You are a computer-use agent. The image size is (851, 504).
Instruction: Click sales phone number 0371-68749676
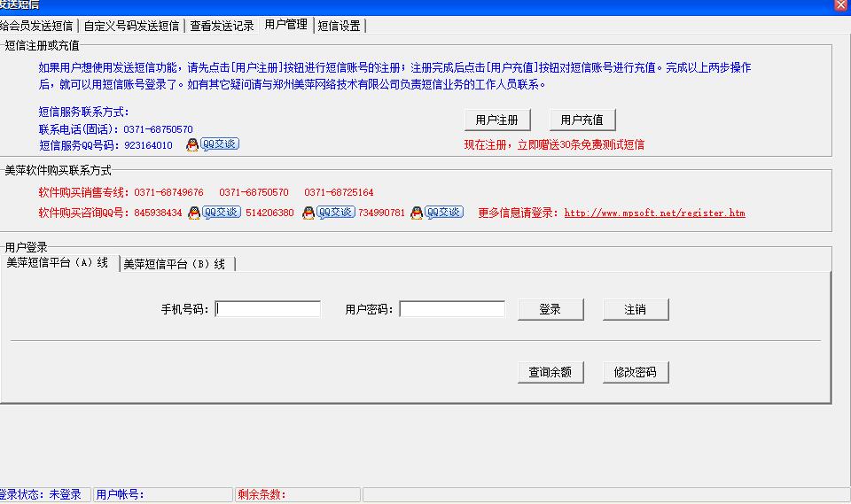168,192
